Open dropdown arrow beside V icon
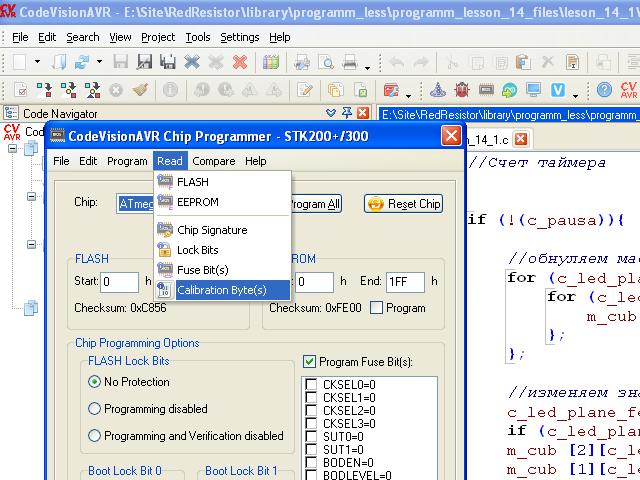 (x=576, y=96)
